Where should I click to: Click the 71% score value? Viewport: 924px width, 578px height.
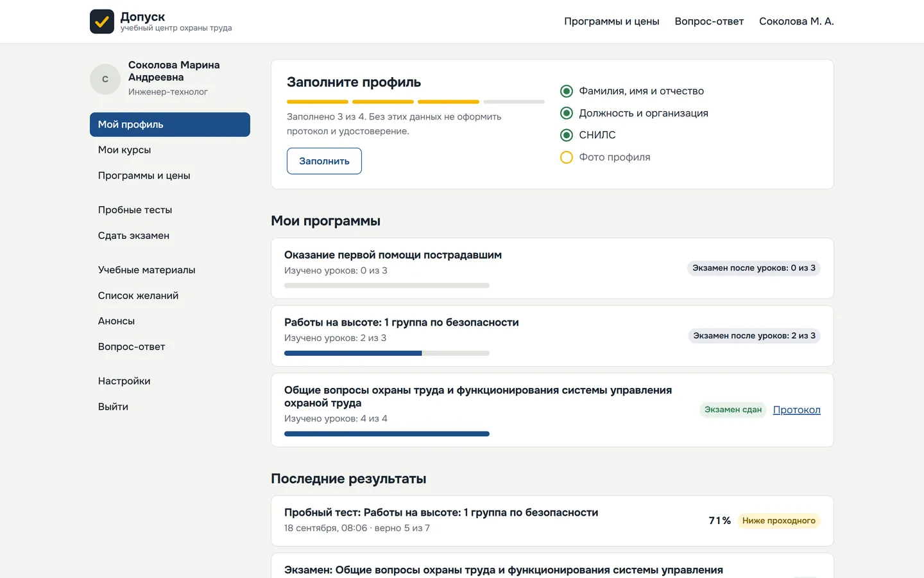[x=720, y=521]
